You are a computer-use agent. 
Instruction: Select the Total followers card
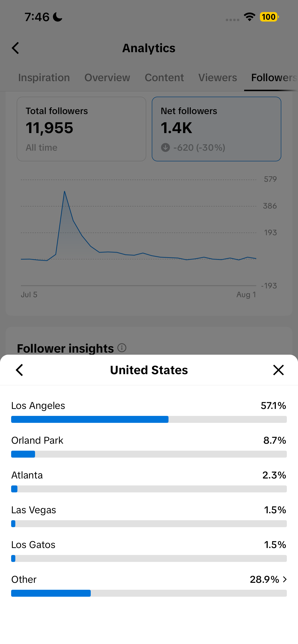point(81,129)
